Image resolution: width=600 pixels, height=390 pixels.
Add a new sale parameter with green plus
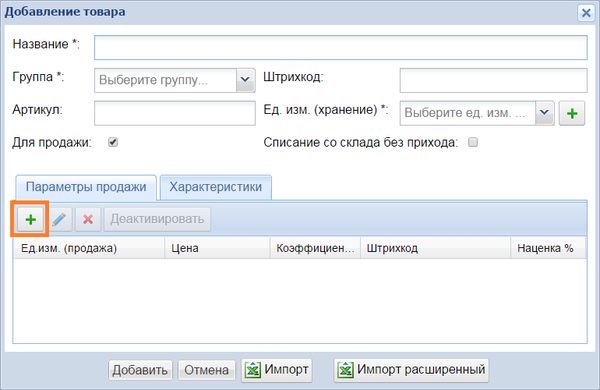point(30,219)
